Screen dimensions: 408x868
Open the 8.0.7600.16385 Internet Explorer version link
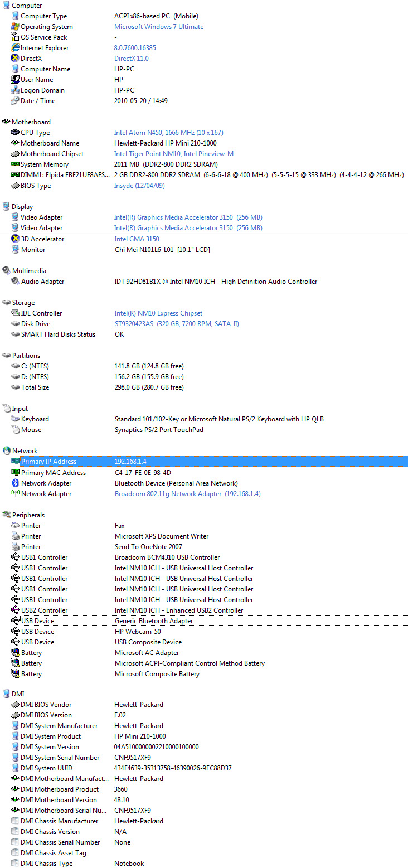coord(135,48)
